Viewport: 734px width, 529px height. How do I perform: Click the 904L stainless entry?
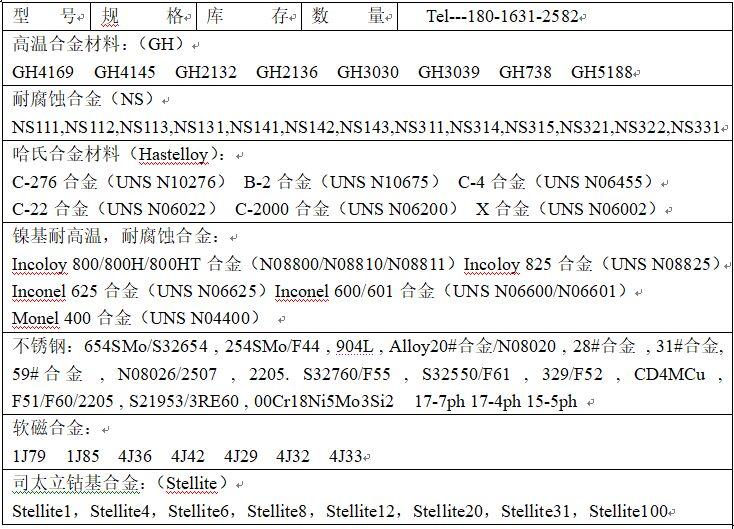coord(355,346)
